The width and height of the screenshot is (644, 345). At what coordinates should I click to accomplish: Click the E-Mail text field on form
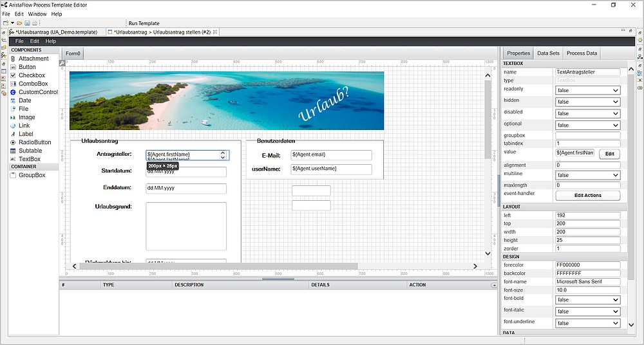point(331,155)
